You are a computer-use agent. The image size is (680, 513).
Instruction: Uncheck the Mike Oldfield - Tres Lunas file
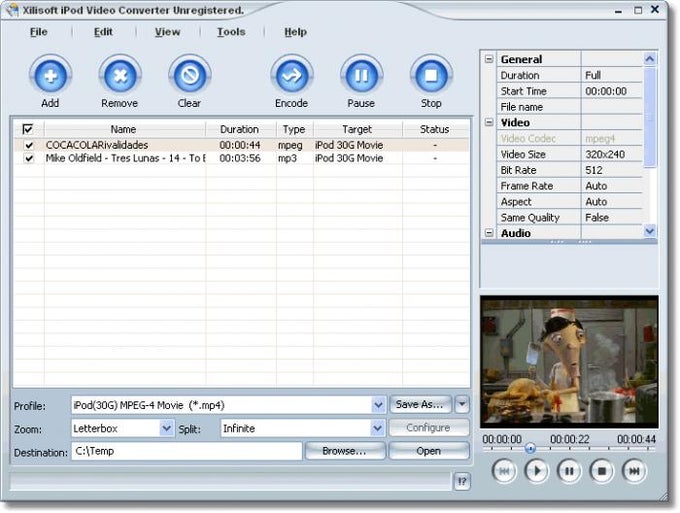tap(29, 158)
